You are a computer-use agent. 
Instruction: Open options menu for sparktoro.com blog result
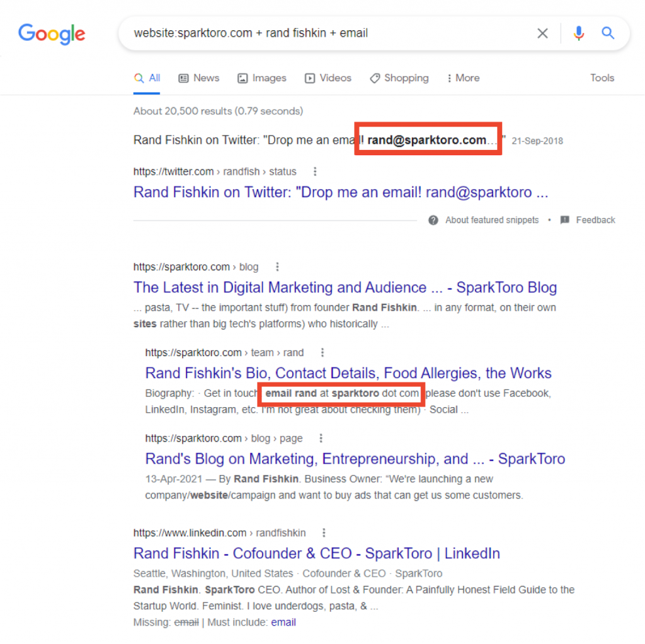click(277, 267)
